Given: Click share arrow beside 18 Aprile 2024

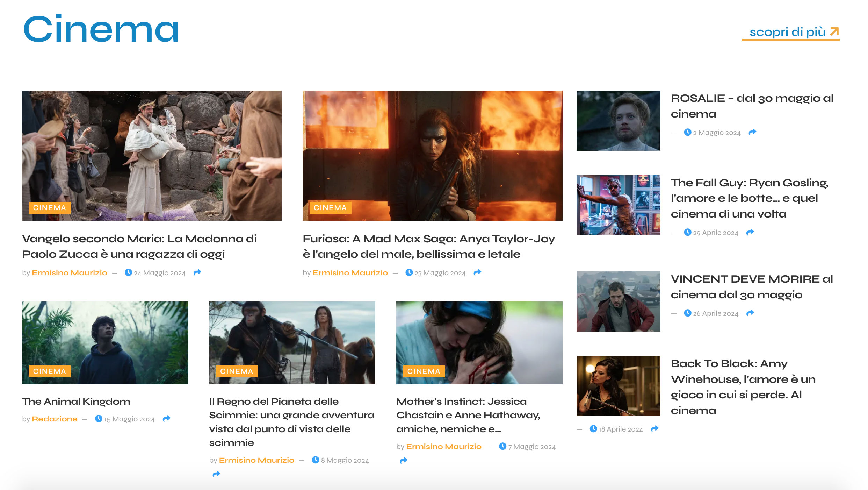Looking at the screenshot, I should tap(654, 429).
